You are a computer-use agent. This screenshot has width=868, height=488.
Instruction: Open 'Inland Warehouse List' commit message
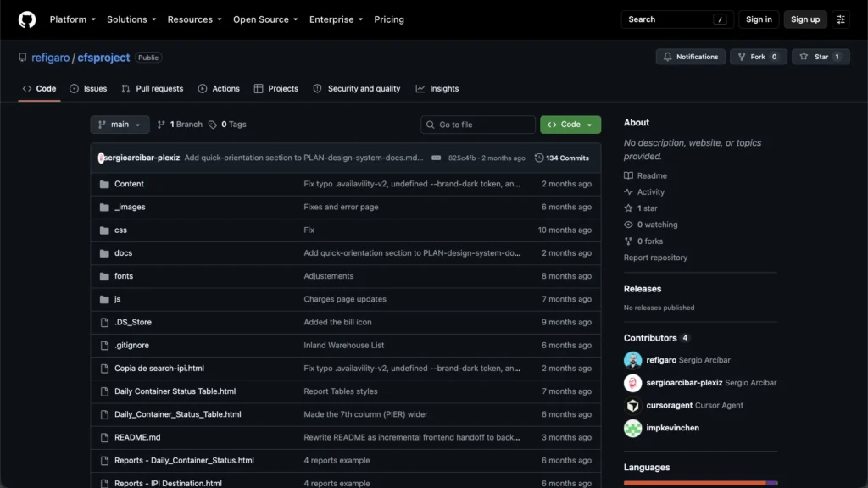[344, 346]
